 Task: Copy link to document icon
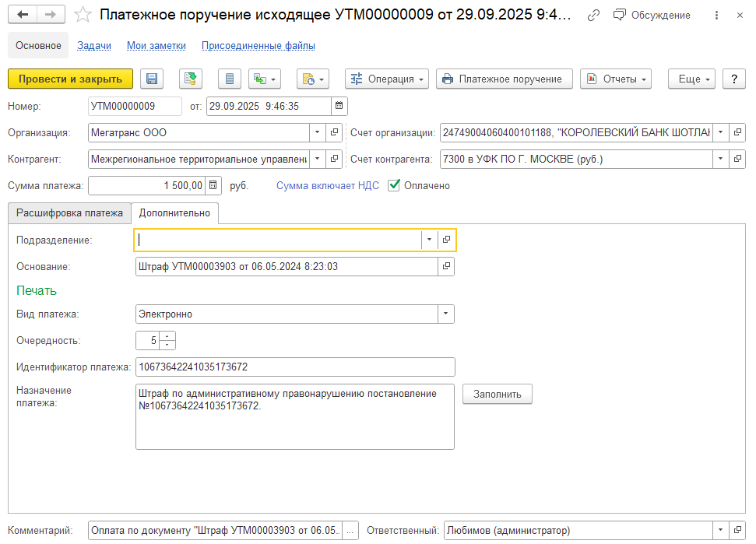[593, 15]
